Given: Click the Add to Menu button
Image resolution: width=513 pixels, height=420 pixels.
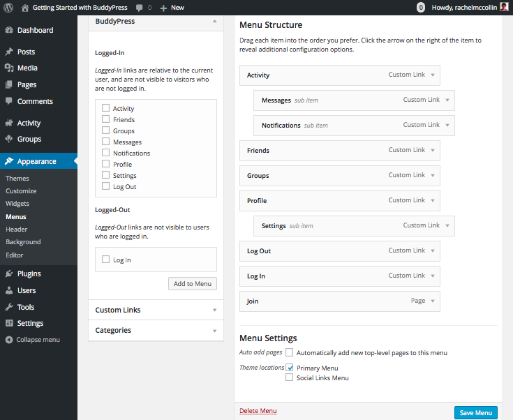Looking at the screenshot, I should pos(193,283).
